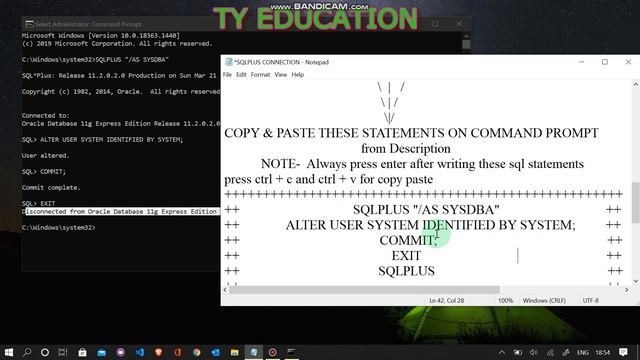Open Notepad Format menu
Screen dimensions: 640x360
click(260, 75)
